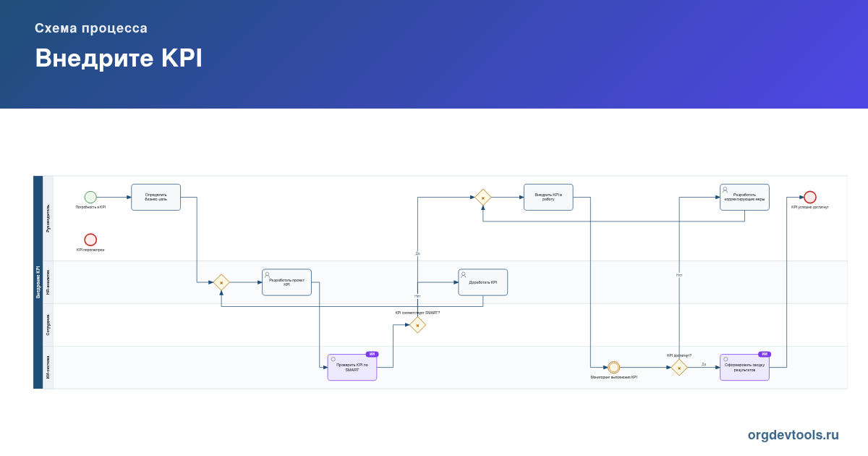Select the 'Руководитель' lane header
The width and height of the screenshot is (868, 456).
pyautogui.click(x=48, y=218)
